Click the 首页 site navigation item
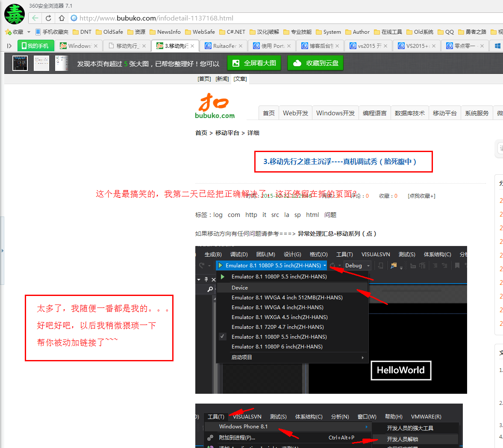Image resolution: width=503 pixels, height=448 pixels. pos(268,113)
